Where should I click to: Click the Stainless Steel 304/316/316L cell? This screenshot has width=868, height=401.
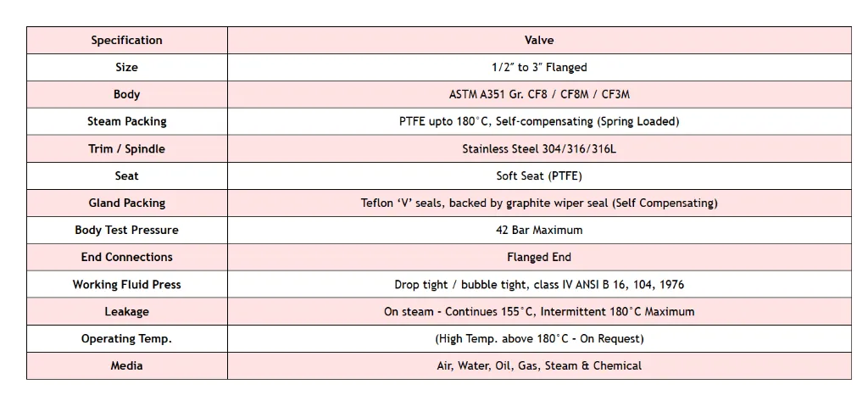point(539,149)
